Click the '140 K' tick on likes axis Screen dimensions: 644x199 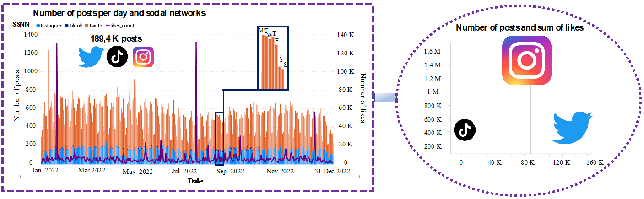346,35
